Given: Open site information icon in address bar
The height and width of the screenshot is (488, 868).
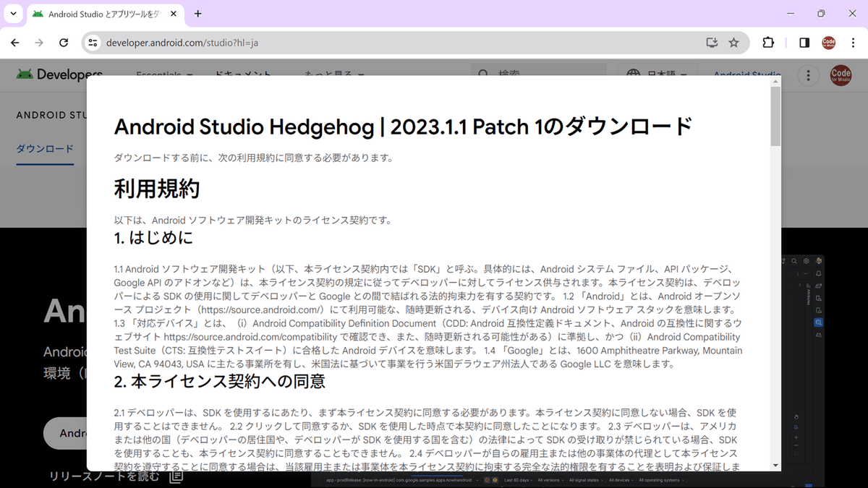Looking at the screenshot, I should tap(92, 43).
